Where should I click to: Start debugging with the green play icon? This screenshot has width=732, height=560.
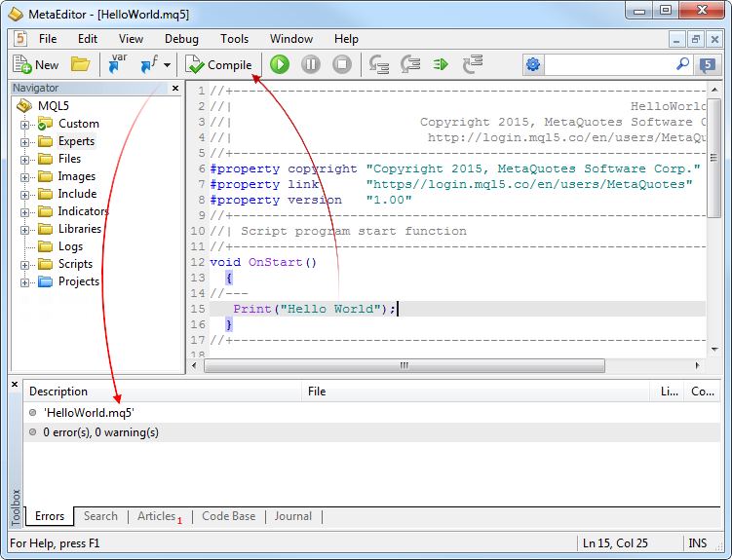[x=280, y=64]
